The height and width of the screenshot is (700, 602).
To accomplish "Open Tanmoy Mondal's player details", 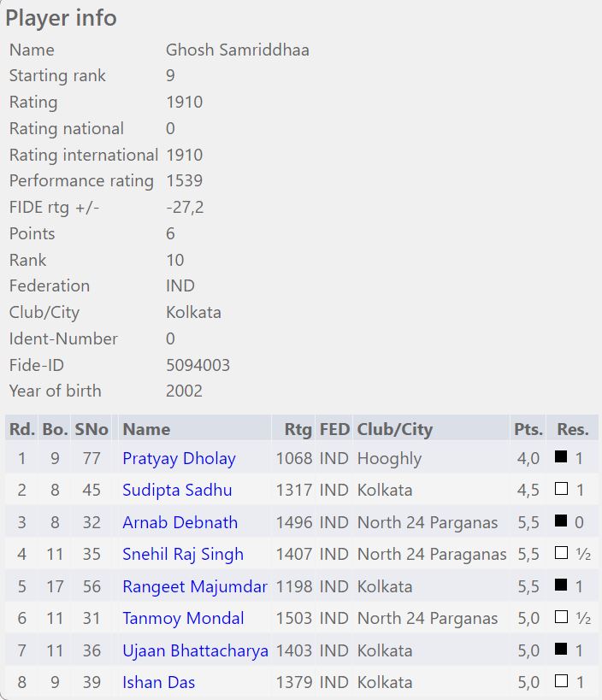I will [x=183, y=618].
